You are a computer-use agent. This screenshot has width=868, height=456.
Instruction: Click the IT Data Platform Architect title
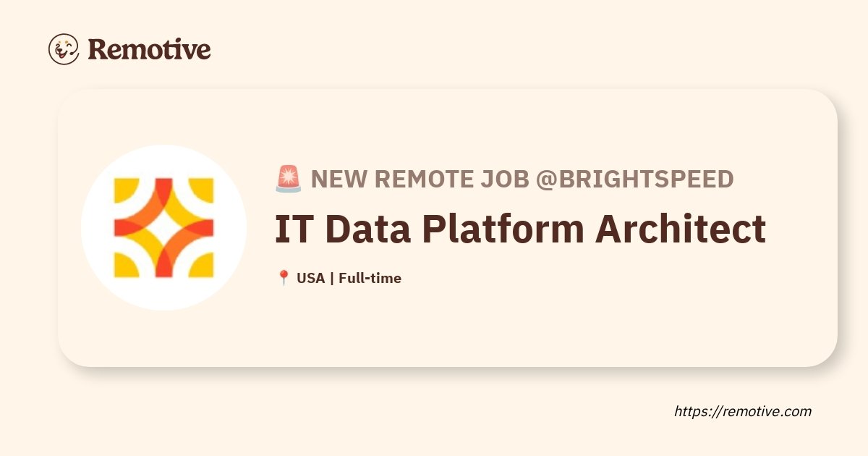tap(520, 229)
